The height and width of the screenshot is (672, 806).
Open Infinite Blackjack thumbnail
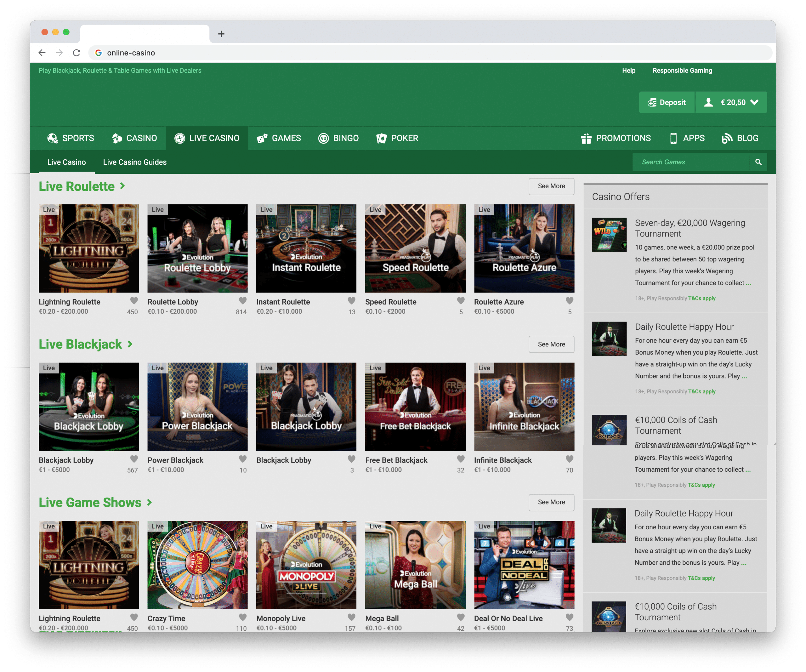tap(524, 407)
